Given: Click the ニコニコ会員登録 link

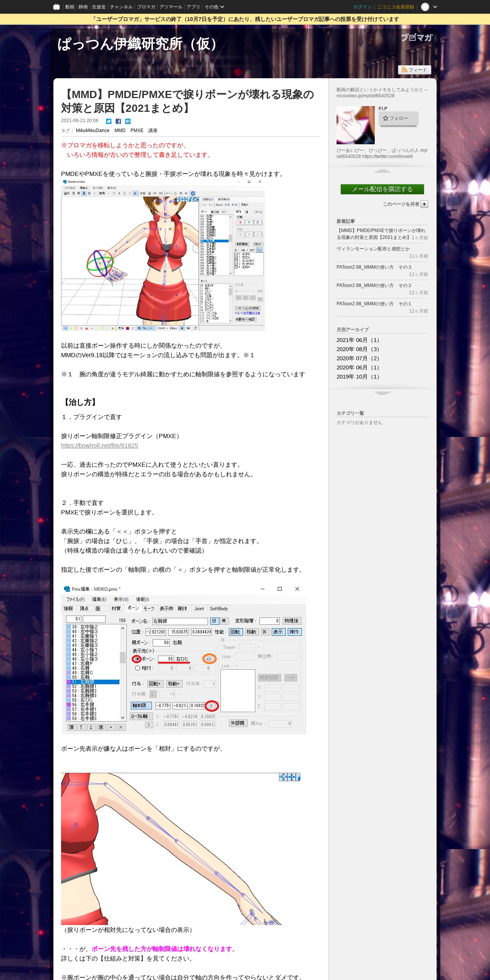Looking at the screenshot, I should tap(396, 7).
